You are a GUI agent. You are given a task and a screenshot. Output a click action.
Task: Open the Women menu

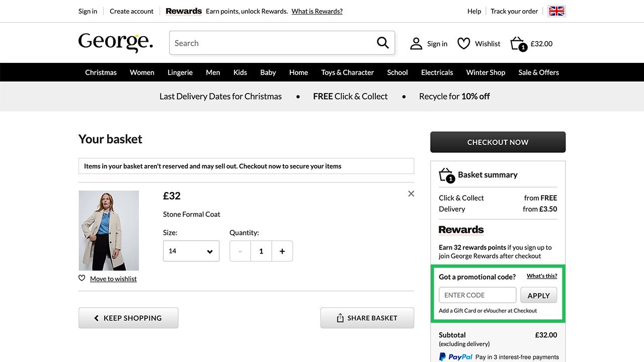142,72
